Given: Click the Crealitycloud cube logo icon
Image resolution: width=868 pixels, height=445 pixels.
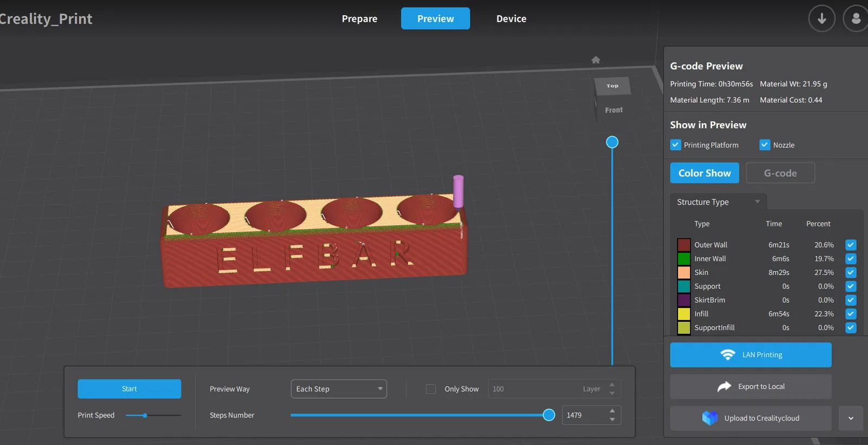Looking at the screenshot, I should (710, 418).
